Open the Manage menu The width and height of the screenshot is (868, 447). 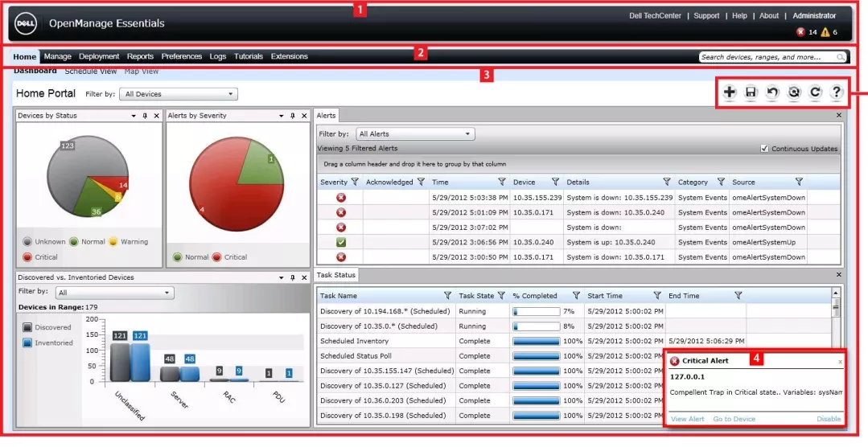58,56
